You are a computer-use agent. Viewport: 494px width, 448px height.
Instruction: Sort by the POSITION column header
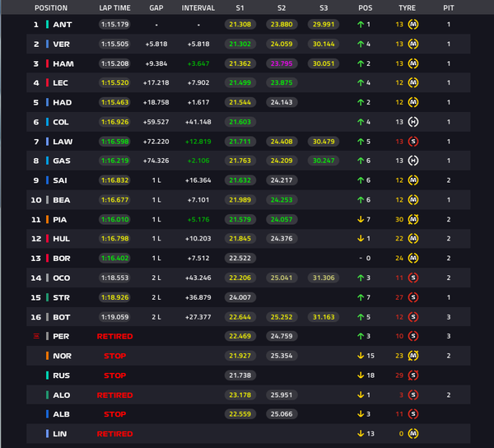pos(51,8)
